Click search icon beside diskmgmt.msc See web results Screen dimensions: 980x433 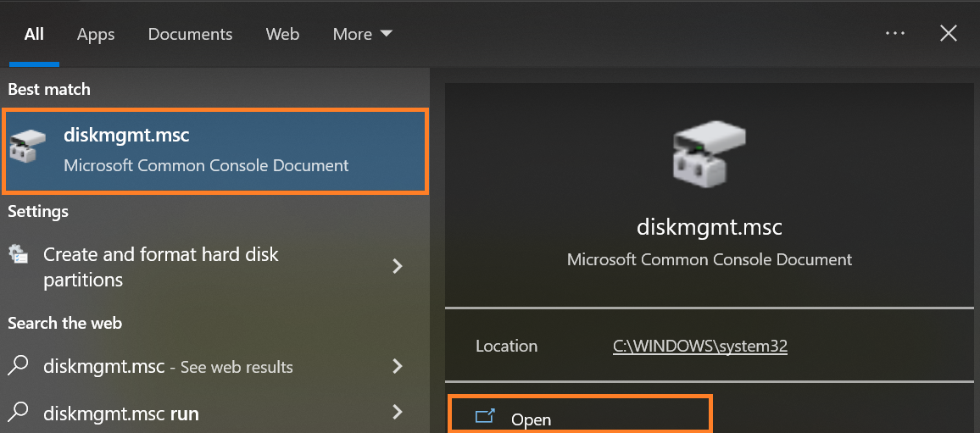pyautogui.click(x=18, y=365)
